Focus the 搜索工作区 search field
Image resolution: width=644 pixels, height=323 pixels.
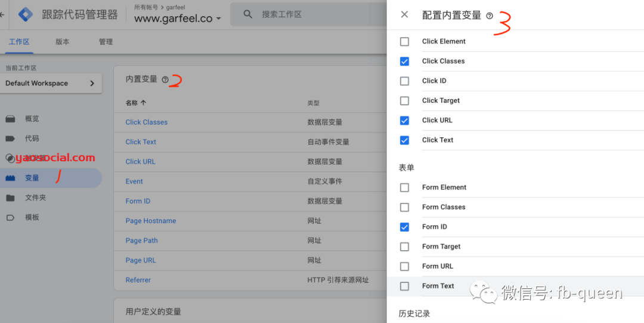coord(308,14)
